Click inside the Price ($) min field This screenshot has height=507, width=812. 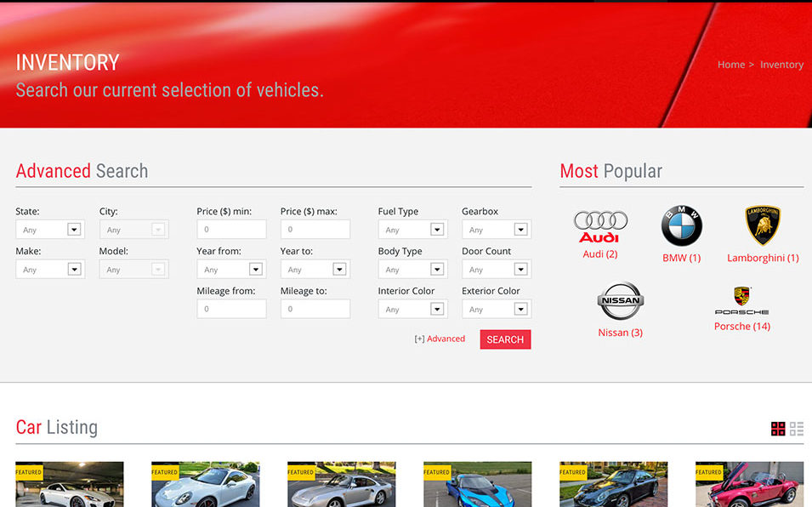pos(230,229)
